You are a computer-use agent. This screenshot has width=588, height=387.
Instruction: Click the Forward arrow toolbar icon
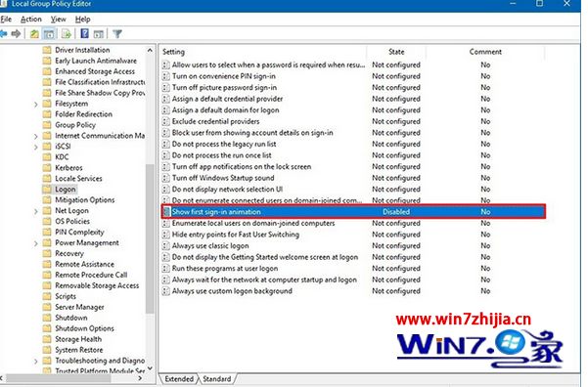tap(16, 34)
